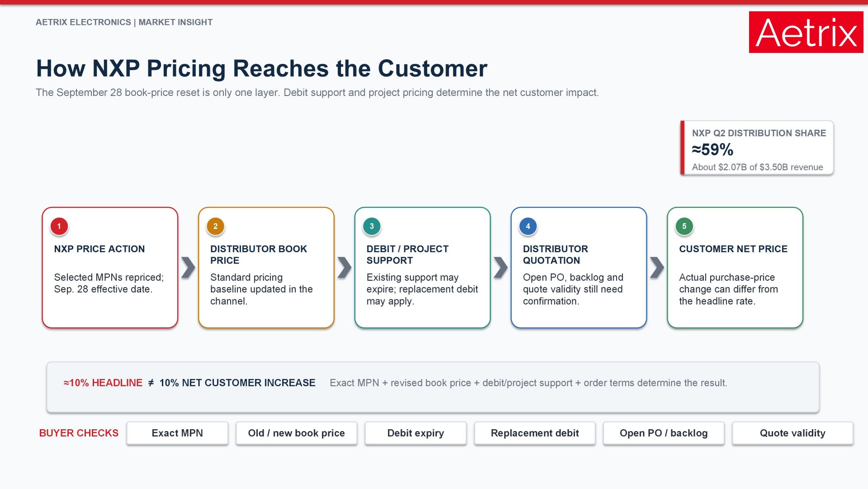Click the CUSTOMER NET PRICE card heading
Screen dimensions: 868x489
(733, 249)
